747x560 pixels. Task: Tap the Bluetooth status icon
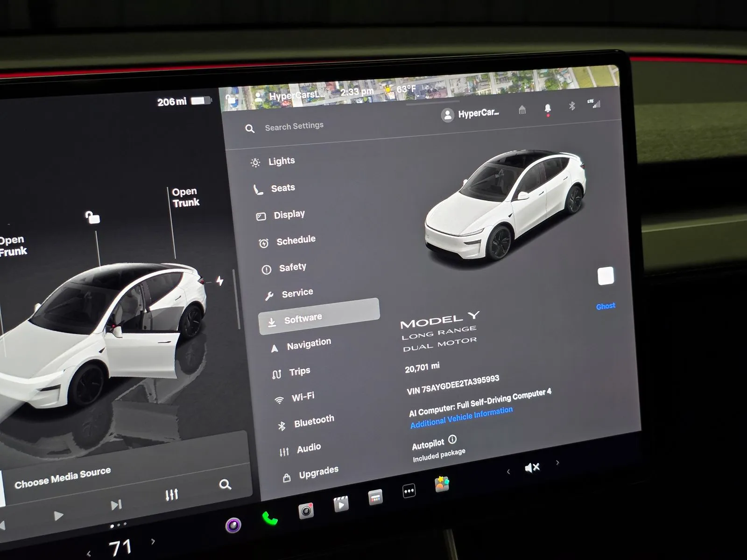coord(571,106)
